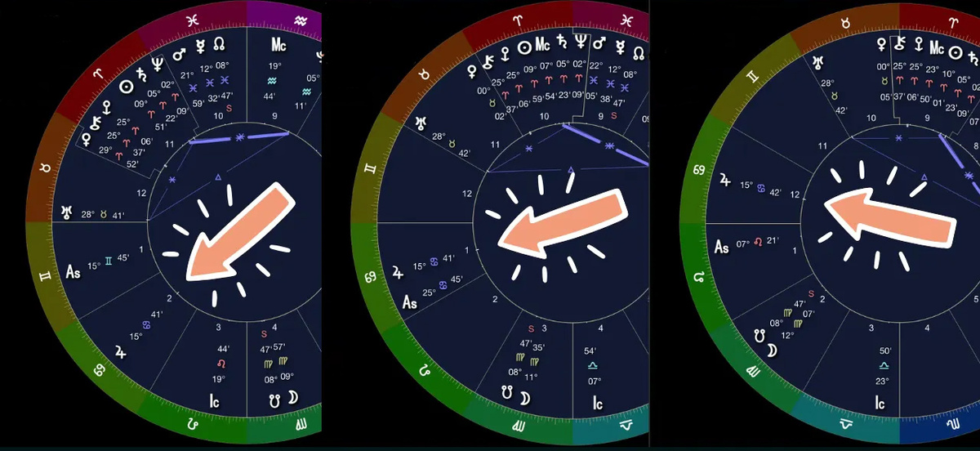Click the Cancer sign on left chart's ring
The height and width of the screenshot is (451, 980).
98,370
